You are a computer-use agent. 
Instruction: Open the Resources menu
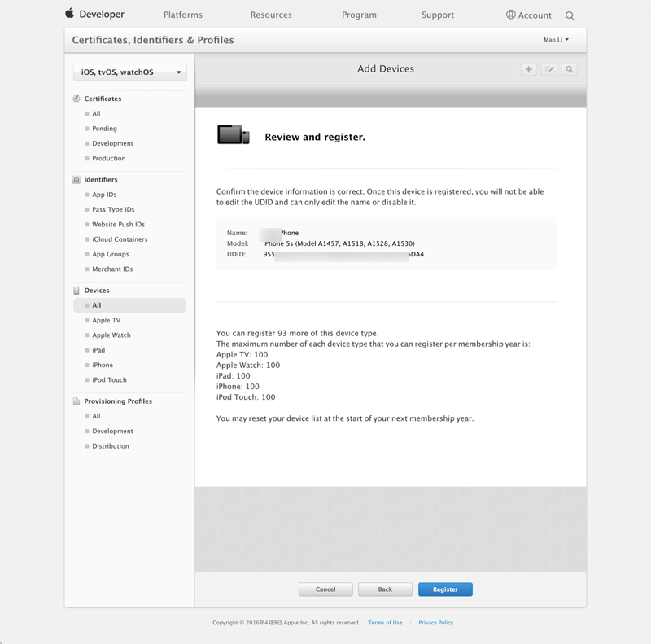click(271, 15)
